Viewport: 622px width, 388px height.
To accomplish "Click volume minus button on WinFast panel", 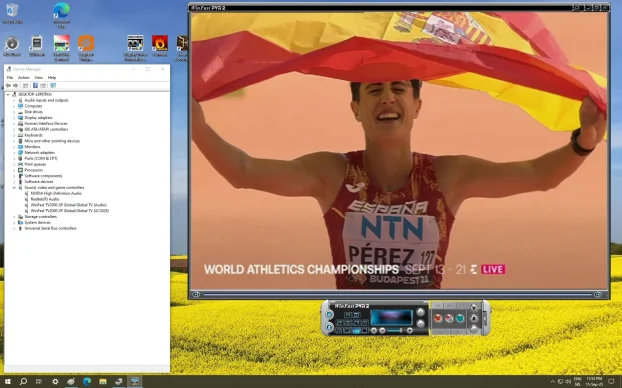I will 382,330.
